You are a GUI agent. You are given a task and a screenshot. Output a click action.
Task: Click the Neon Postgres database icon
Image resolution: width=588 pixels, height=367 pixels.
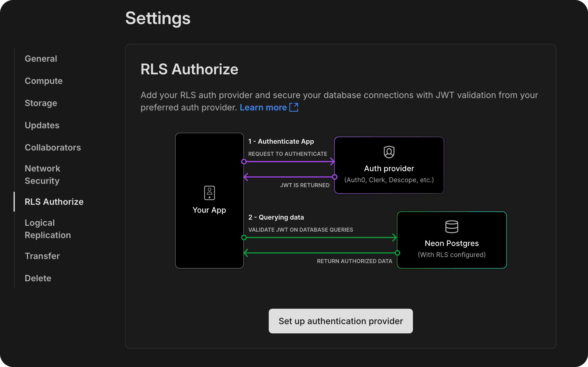click(451, 227)
